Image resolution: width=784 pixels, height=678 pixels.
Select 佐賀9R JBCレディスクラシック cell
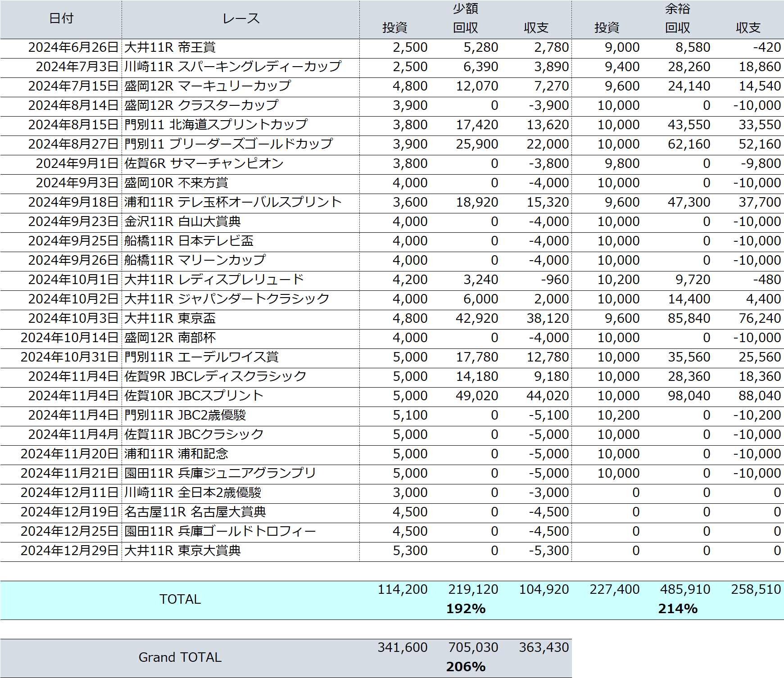pyautogui.click(x=215, y=376)
